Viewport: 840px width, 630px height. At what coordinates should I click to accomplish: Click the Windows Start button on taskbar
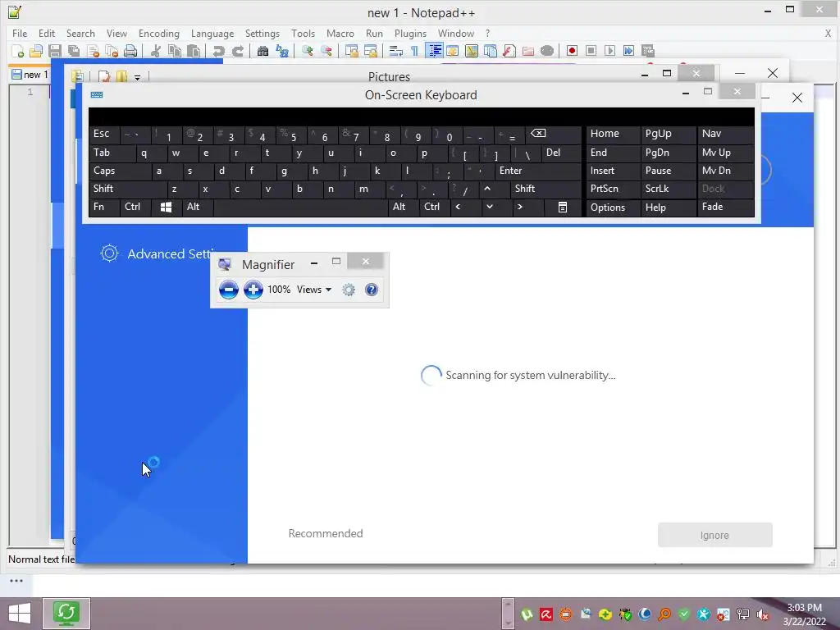click(x=20, y=614)
